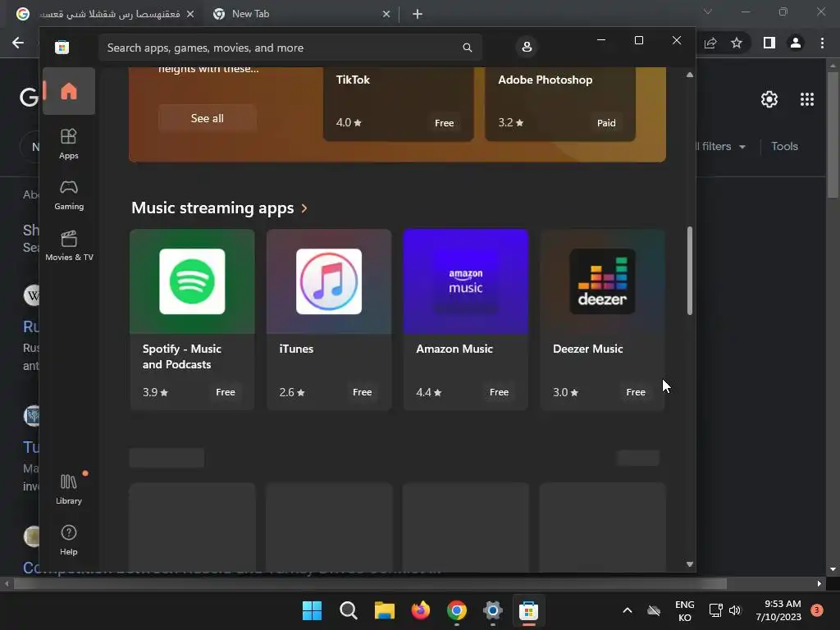The image size is (840, 630).
Task: Bookmark the page with the star icon
Action: tap(737, 43)
